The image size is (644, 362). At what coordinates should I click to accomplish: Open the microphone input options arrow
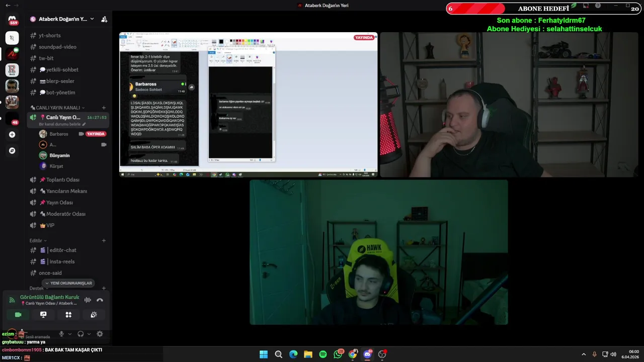[69, 334]
